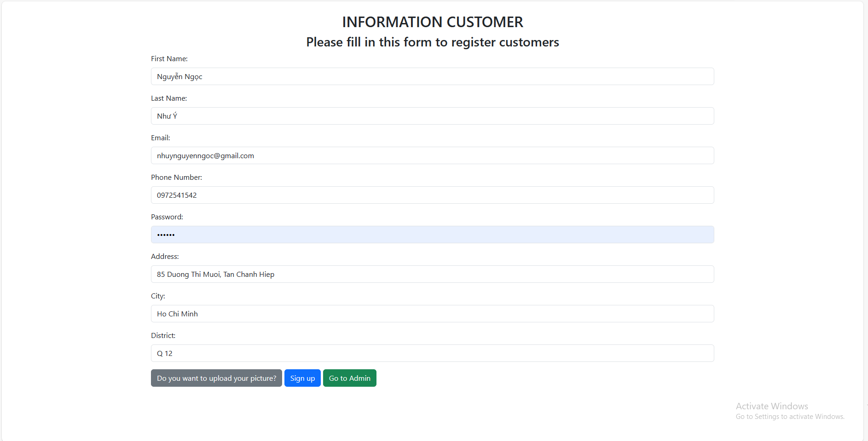This screenshot has height=441, width=868.
Task: Click the INFORMATION CUSTOMER page heading
Action: pos(432,22)
